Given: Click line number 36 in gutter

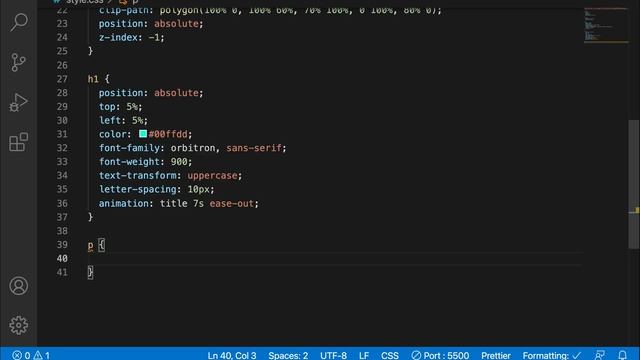Looking at the screenshot, I should [x=62, y=203].
